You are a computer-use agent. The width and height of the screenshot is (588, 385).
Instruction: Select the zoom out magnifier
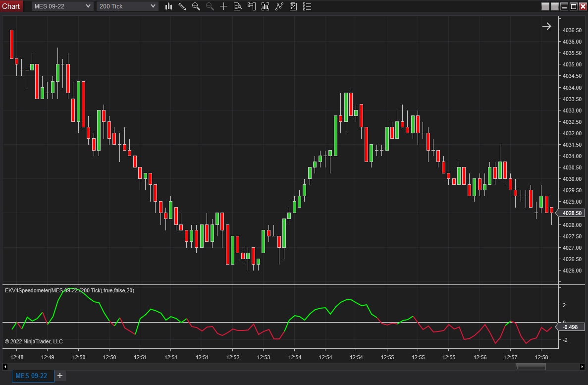(210, 6)
